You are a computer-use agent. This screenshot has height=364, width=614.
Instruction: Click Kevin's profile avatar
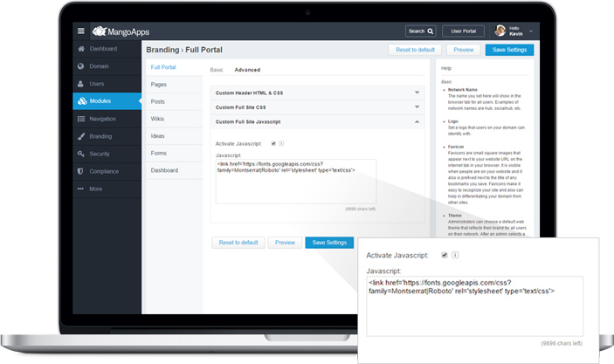click(x=500, y=31)
